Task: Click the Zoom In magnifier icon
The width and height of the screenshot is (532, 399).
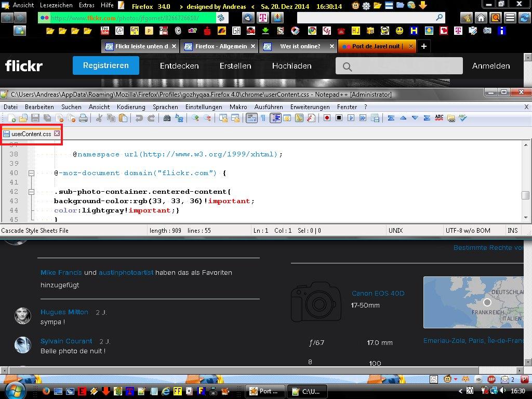Action: pos(195,118)
